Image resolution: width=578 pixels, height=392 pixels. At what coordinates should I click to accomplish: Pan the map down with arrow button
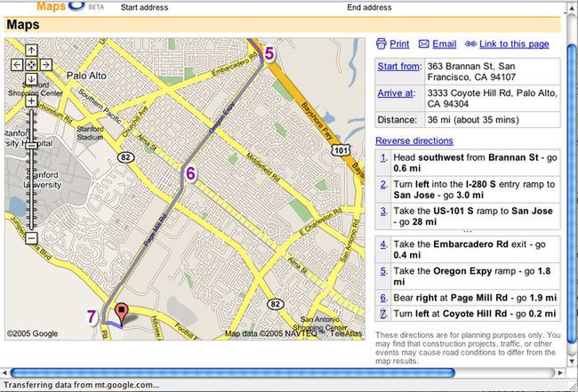[32, 79]
